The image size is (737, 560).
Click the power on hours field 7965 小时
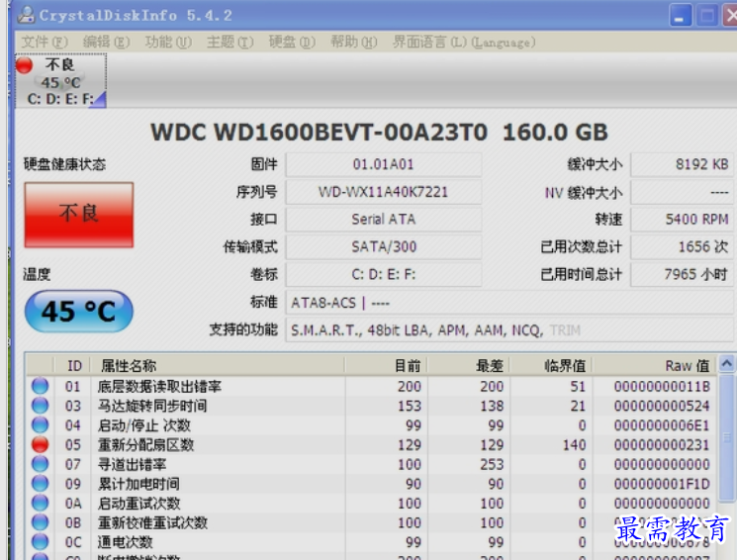pyautogui.click(x=682, y=274)
